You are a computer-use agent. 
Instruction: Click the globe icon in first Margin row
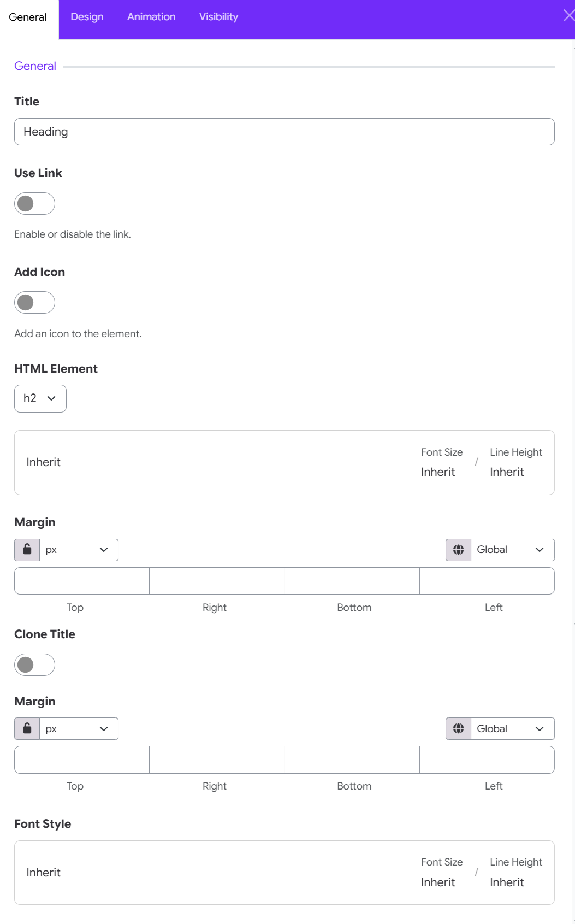pos(459,550)
